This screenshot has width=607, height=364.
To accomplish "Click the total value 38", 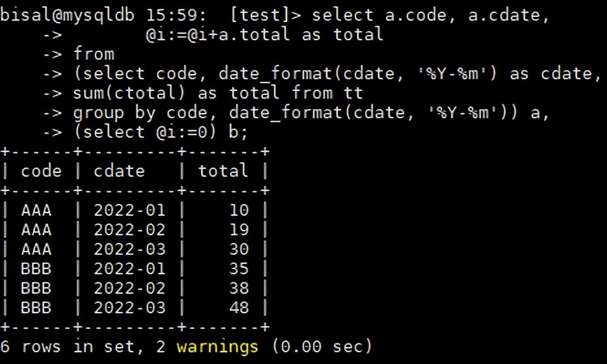I will 239,288.
